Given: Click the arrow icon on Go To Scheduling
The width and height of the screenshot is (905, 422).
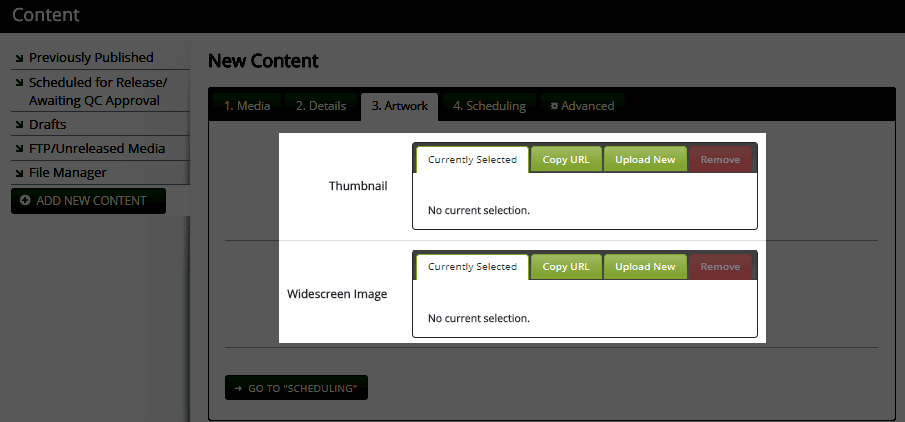Looking at the screenshot, I should pos(238,389).
